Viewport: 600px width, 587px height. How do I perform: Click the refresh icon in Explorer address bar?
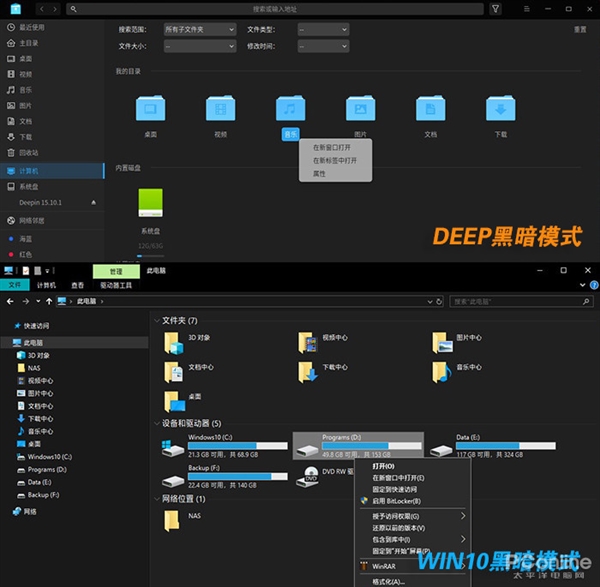(439, 302)
